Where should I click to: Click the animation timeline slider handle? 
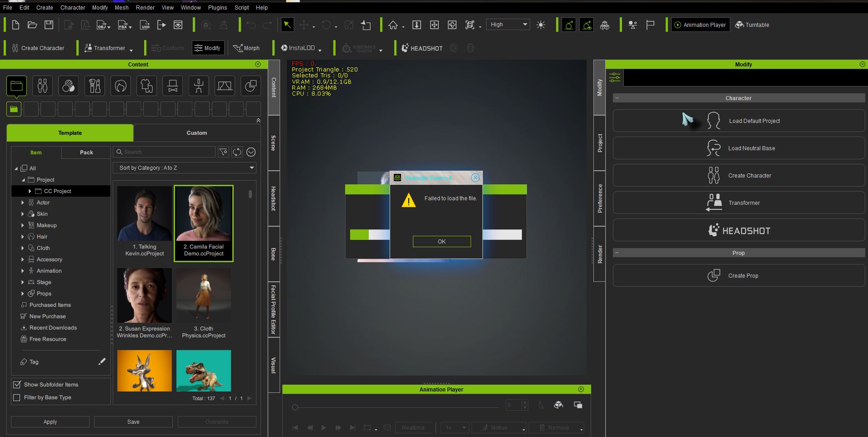click(295, 407)
